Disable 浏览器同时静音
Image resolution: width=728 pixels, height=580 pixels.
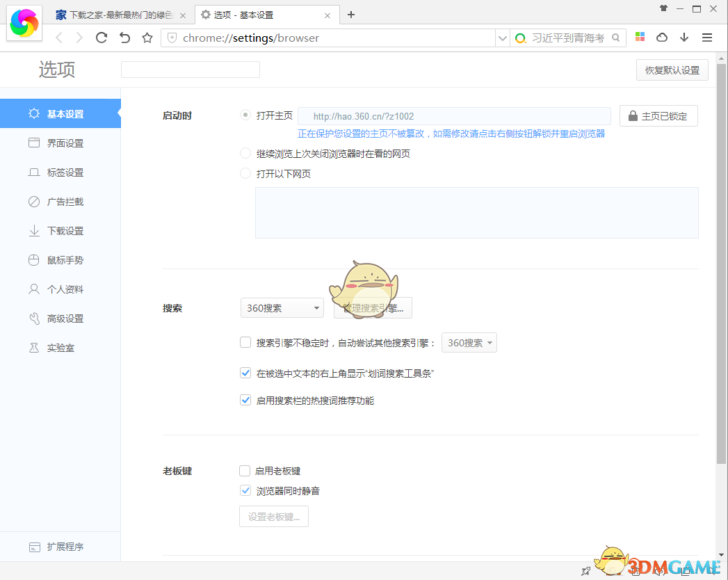pos(245,490)
